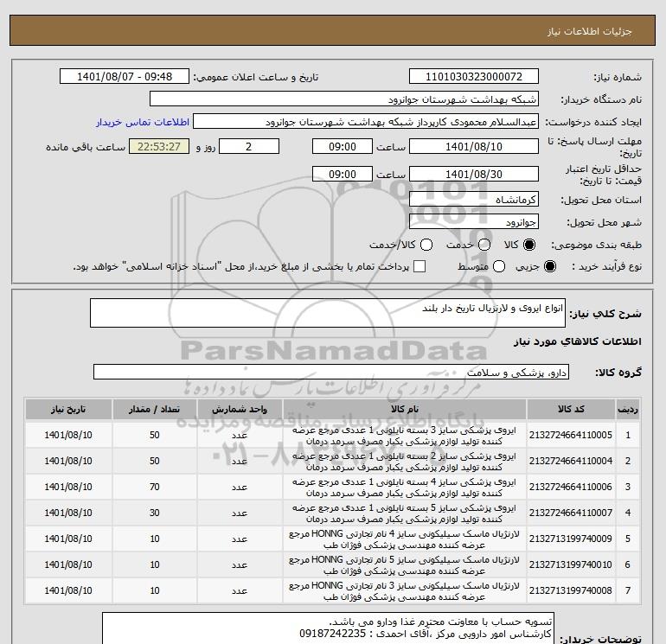Select the متوسط purchase type radio
Screen dimensions: 666x644
coord(499,266)
